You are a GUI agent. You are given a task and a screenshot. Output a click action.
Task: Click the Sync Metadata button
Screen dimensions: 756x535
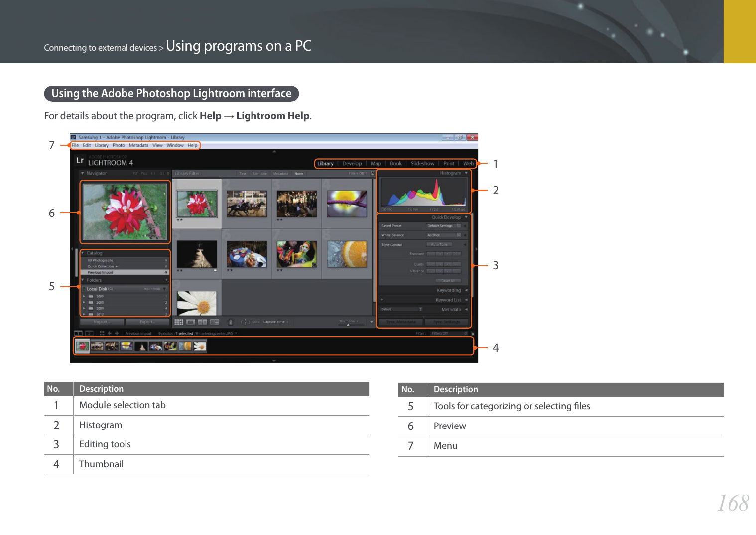point(401,322)
